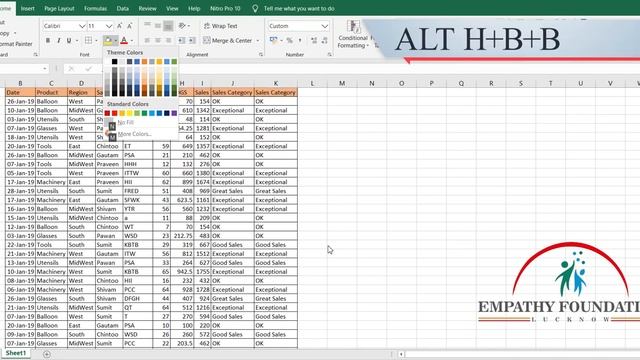Apply Bottom Align to the cells
The image size is (640, 360).
[168, 26]
